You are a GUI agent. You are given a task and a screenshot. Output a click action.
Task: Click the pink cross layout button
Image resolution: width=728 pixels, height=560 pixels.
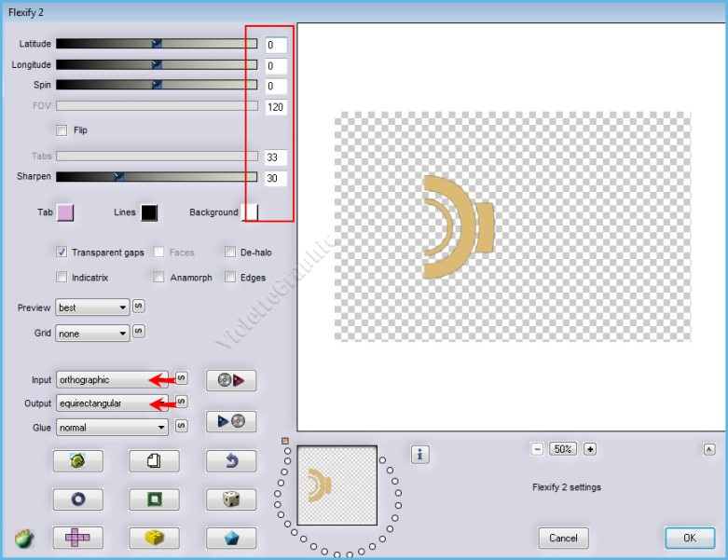click(x=78, y=538)
